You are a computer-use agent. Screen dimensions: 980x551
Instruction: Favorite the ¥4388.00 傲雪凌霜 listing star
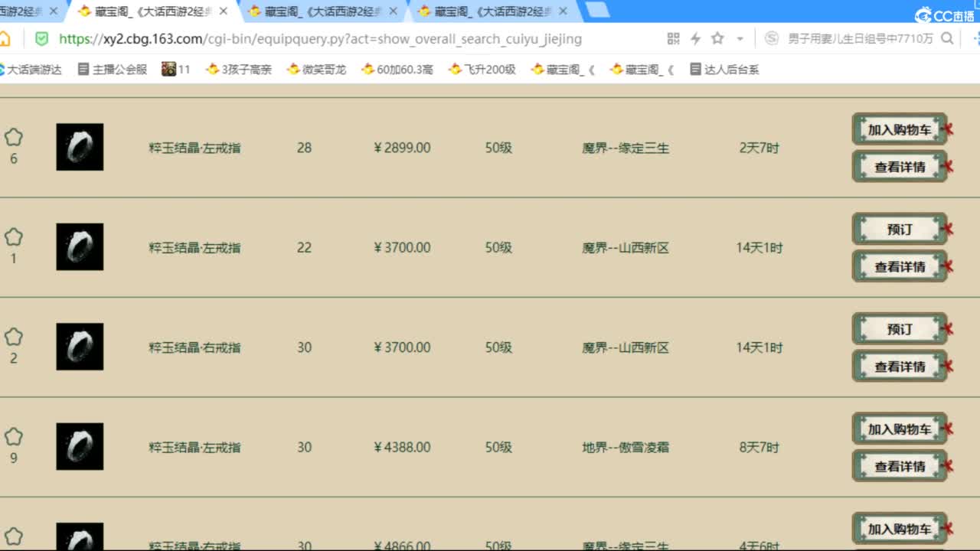point(13,437)
